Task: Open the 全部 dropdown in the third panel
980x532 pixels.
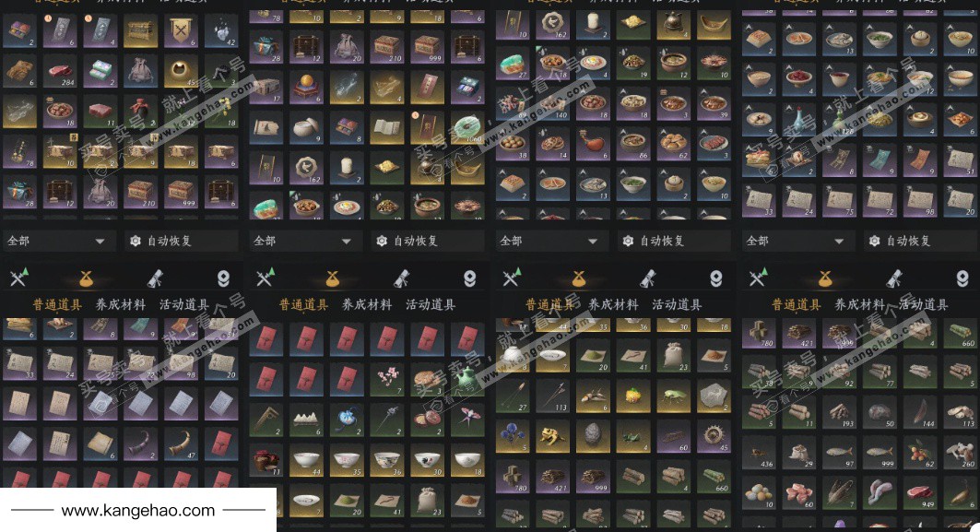Action: [551, 241]
